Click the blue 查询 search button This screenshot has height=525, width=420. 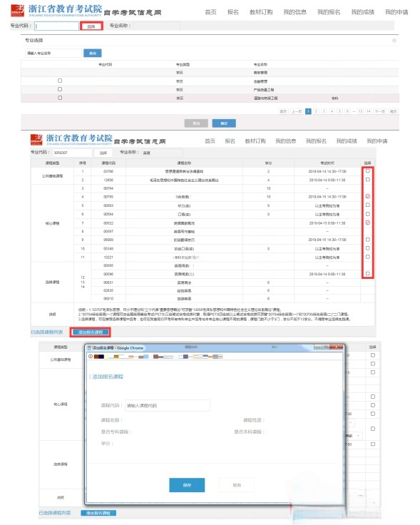click(x=93, y=53)
